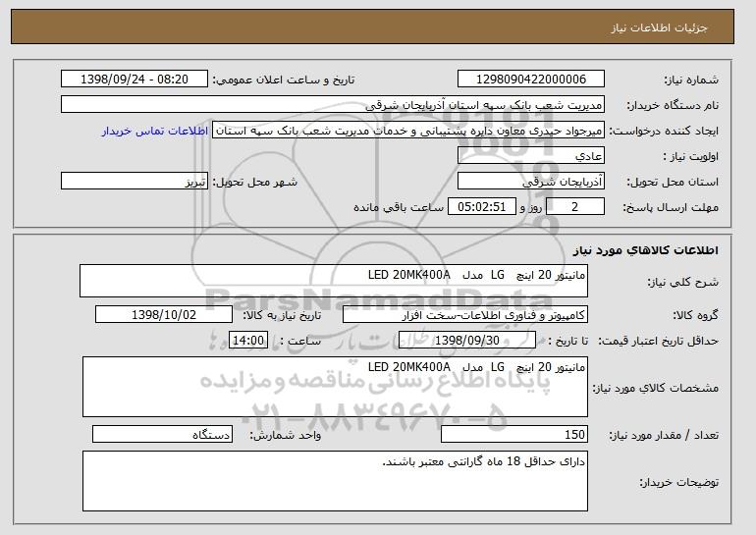756x535 pixels.
Task: Click the delivery province field آذربایجان شرقی
Action: (x=531, y=182)
